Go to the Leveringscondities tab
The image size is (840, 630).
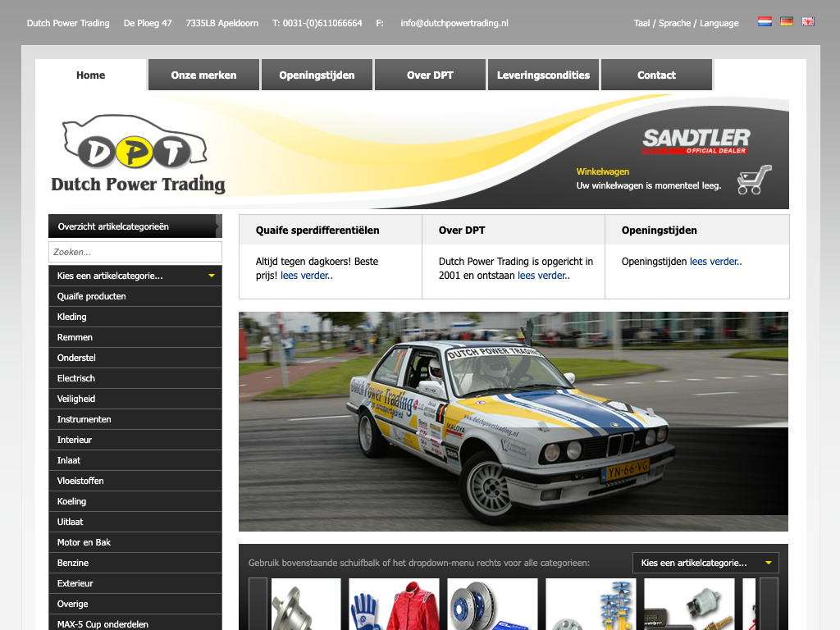[x=543, y=75]
